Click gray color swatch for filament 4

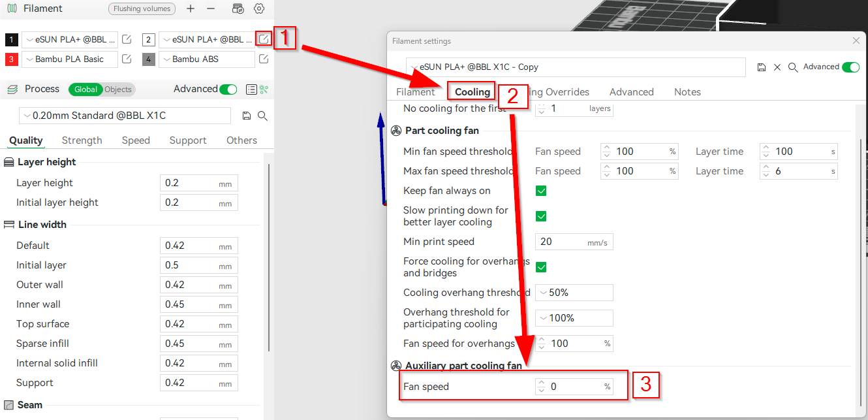(148, 59)
